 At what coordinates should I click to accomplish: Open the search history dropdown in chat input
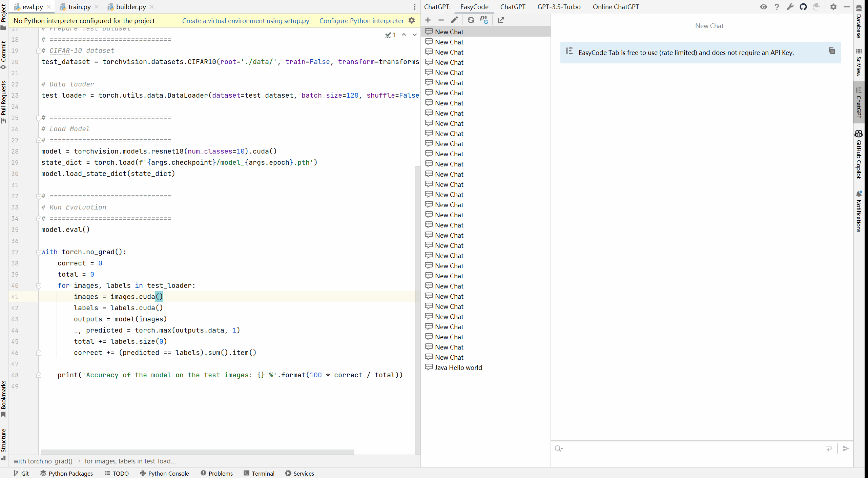click(559, 449)
